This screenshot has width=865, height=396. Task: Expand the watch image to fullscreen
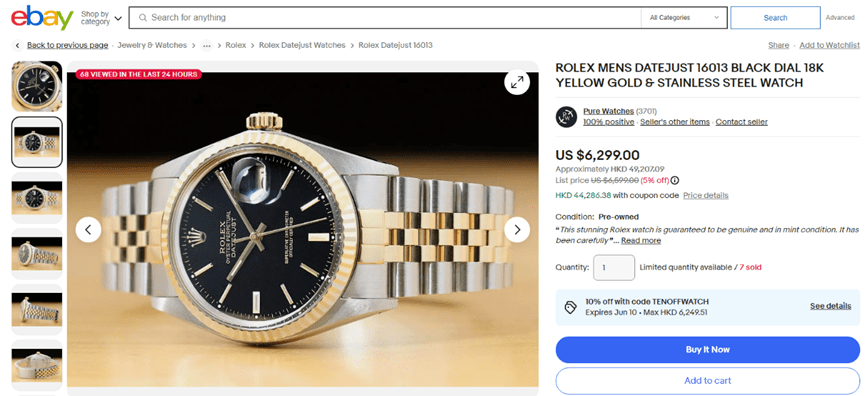517,82
